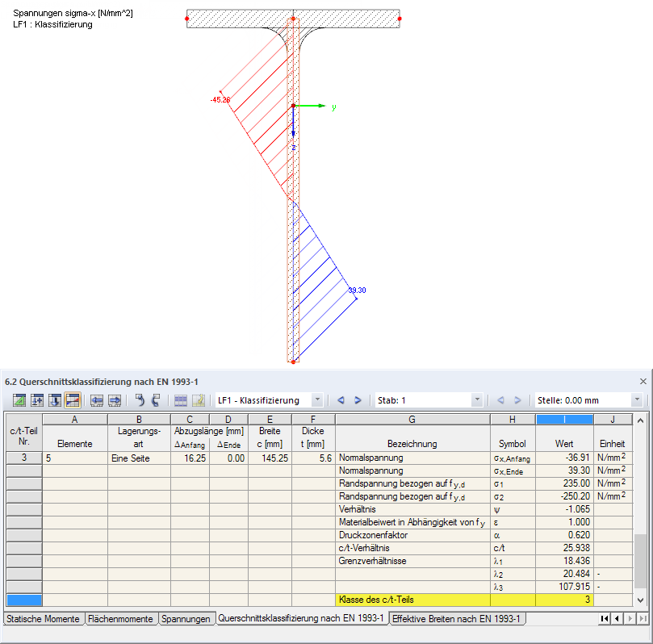Screen dimensions: 653x644
Task: Jump to last tab with tab-scroll button
Action: (643, 619)
